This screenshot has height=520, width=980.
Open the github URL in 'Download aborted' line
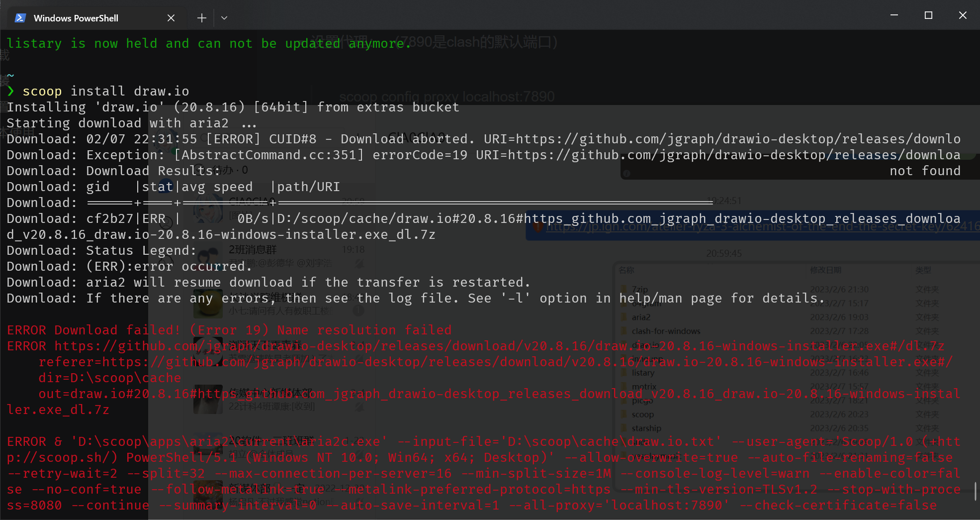tap(738, 139)
